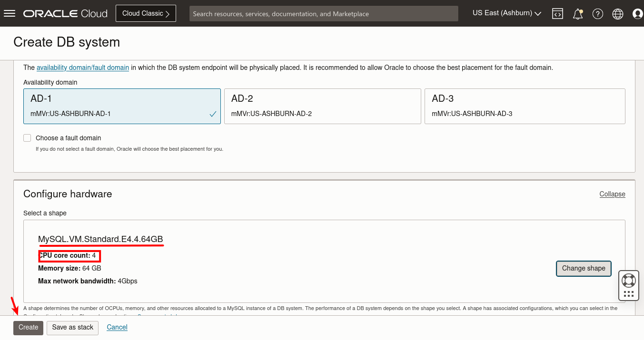This screenshot has width=644, height=340.
Task: Click the MySQL.VM.Standard.E4.4.64GB shape name
Action: click(101, 239)
